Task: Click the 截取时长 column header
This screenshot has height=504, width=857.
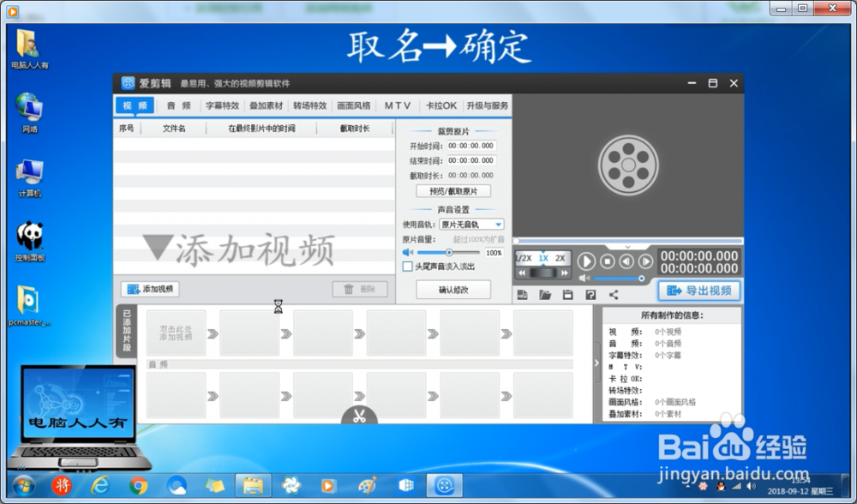Action: (355, 129)
